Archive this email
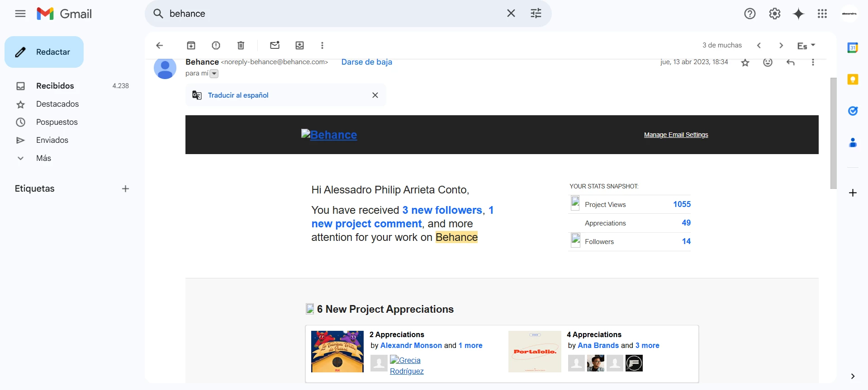This screenshot has height=390, width=868. (191, 45)
